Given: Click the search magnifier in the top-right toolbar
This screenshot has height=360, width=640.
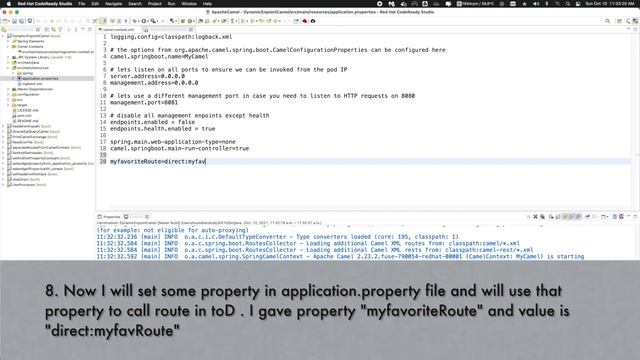Looking at the screenshot, I should point(608,21).
